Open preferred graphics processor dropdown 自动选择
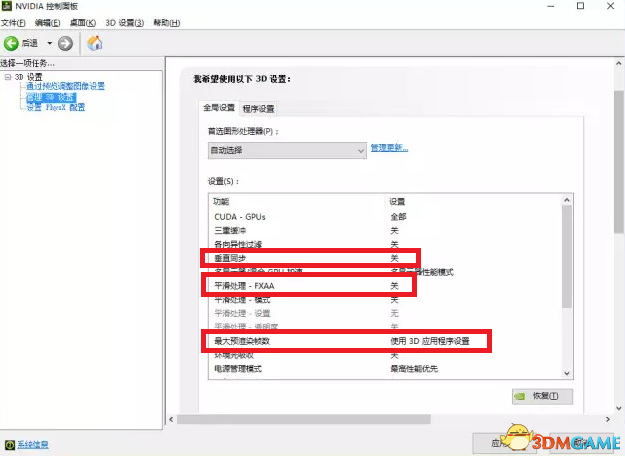This screenshot has width=625, height=456. [x=287, y=151]
